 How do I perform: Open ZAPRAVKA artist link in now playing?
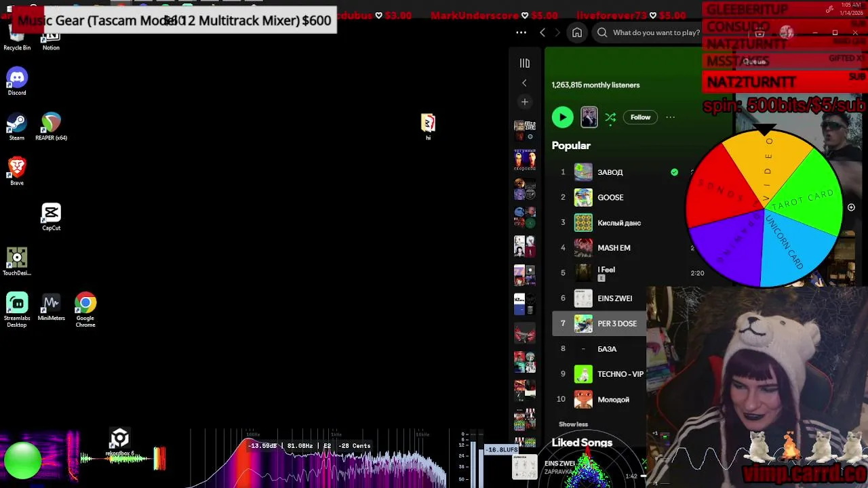(559, 472)
